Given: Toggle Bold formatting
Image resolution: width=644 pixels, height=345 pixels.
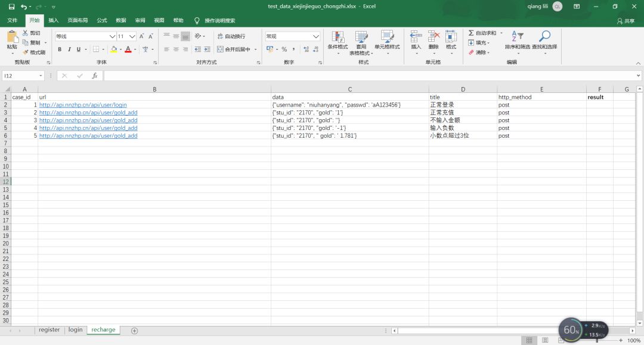Looking at the screenshot, I should click(60, 49).
